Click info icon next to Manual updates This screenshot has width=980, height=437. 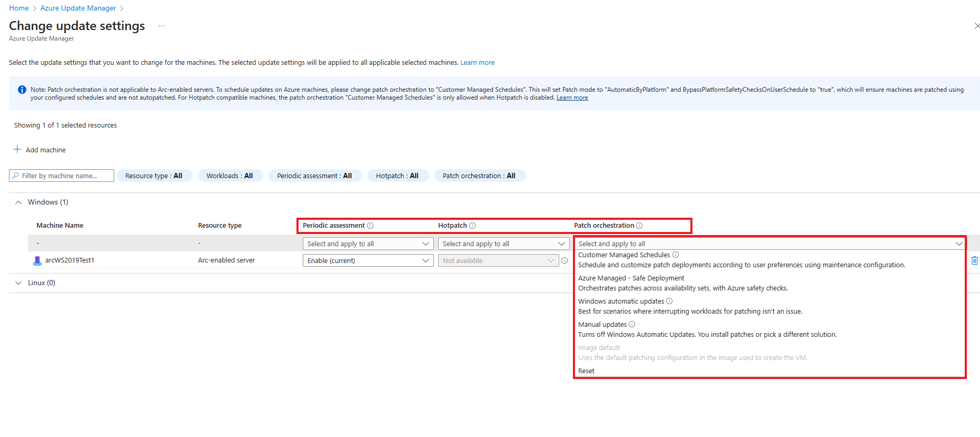point(632,324)
